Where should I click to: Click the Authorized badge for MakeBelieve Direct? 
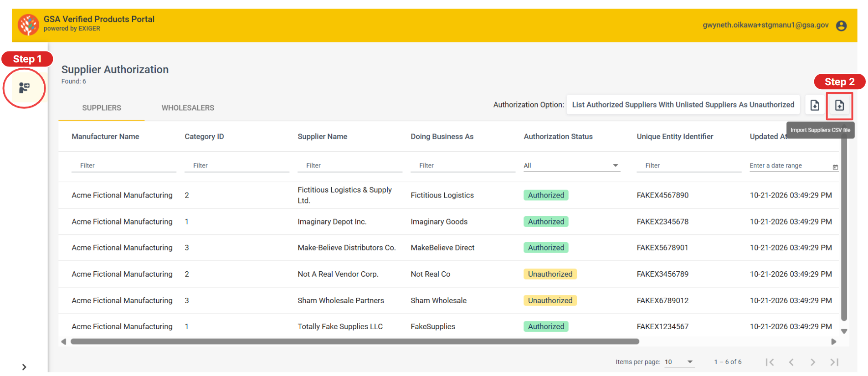[546, 248]
